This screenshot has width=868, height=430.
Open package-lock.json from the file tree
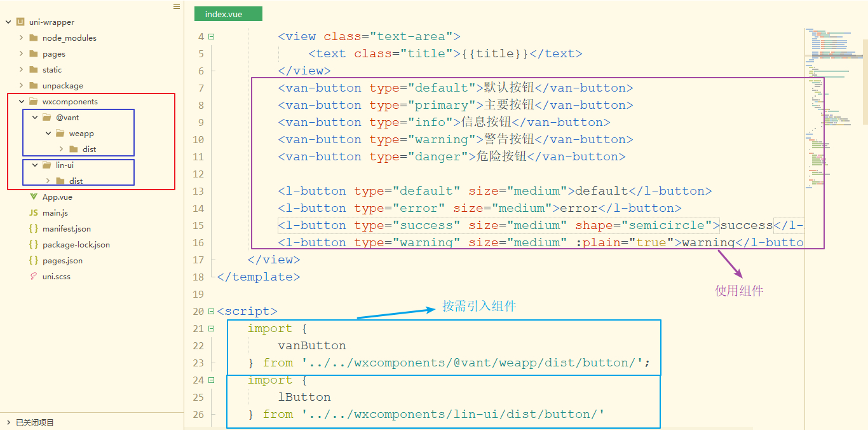pyautogui.click(x=76, y=245)
